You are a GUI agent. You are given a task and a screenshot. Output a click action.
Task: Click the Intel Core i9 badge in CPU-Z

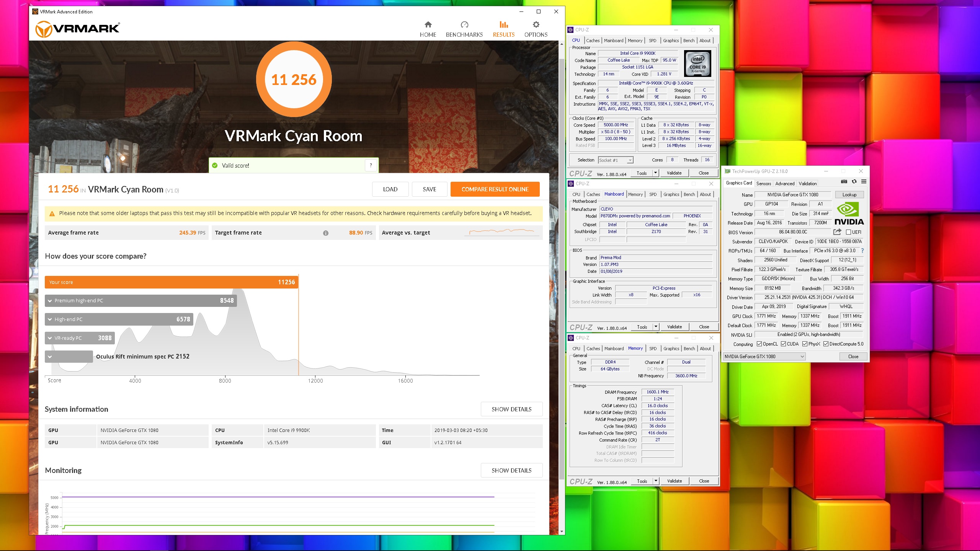tap(697, 64)
